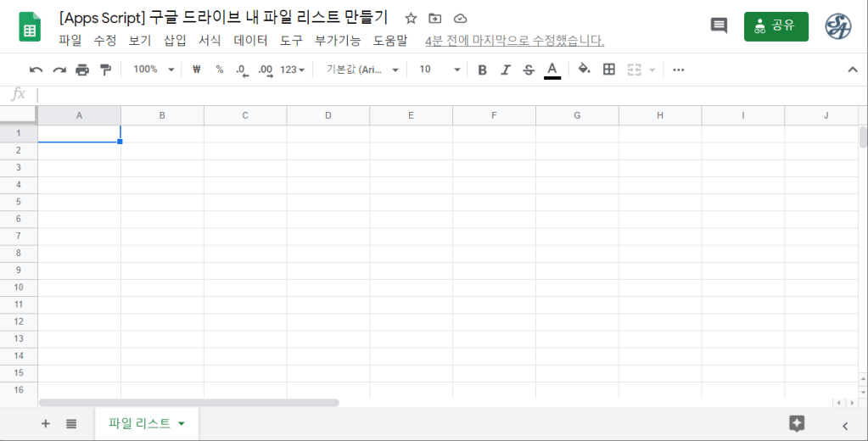Star this spreadsheet document

(x=411, y=19)
